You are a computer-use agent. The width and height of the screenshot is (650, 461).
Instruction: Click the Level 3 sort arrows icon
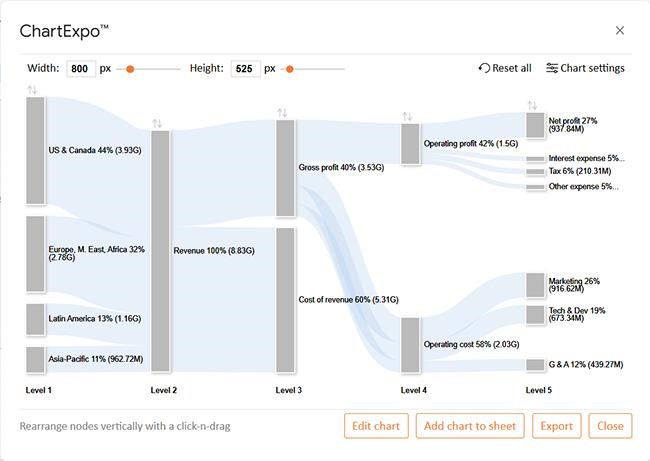[x=282, y=113]
